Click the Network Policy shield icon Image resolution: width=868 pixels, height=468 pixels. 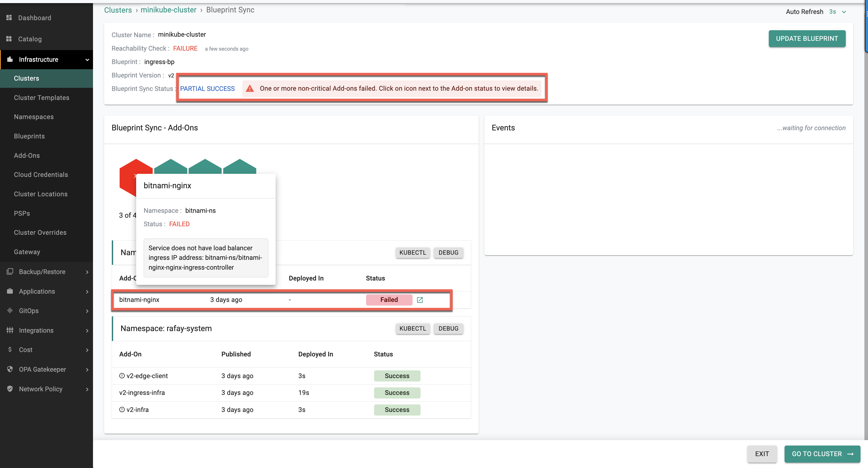[10, 388]
